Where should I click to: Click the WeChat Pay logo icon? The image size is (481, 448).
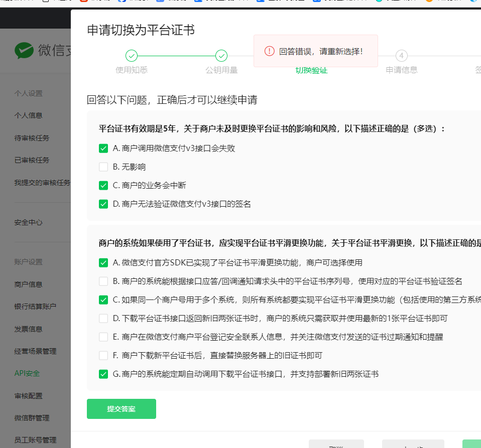[24, 51]
